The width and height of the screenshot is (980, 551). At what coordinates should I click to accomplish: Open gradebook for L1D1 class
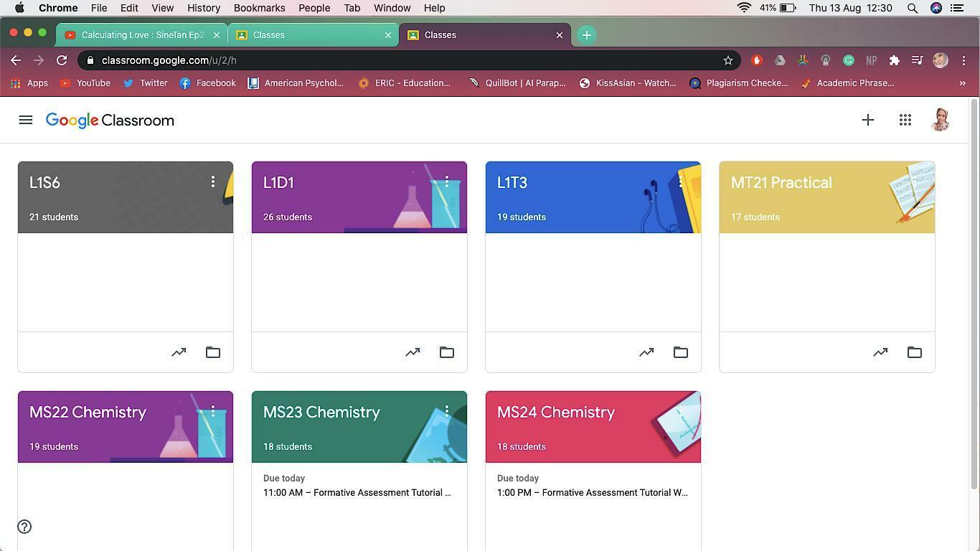(413, 352)
